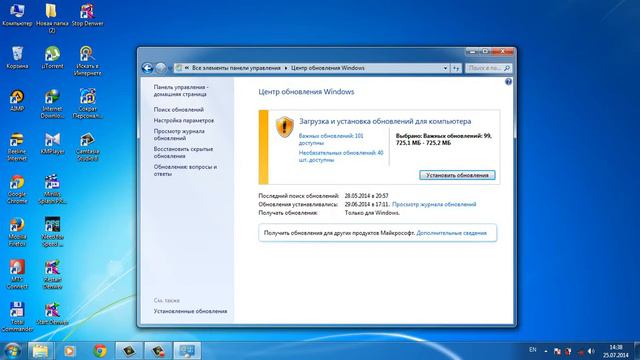Click the yellow shield warning icon
This screenshot has width=640, height=360.
[x=284, y=127]
